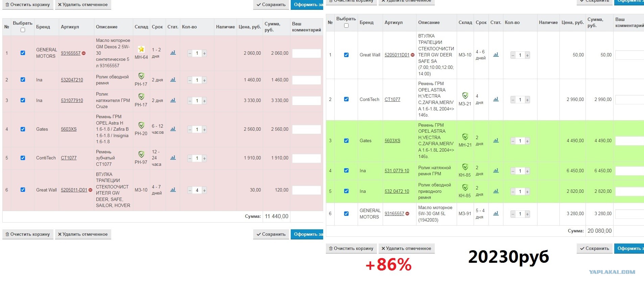Image resolution: width=644 pixels, height=282 pixels.
Task: Click red warning icon beside article 5205011-D01
Action: tap(90, 190)
